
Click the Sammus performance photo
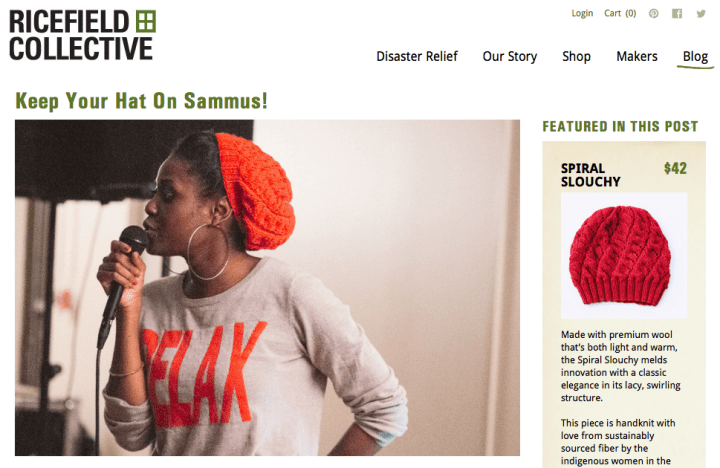[267, 288]
